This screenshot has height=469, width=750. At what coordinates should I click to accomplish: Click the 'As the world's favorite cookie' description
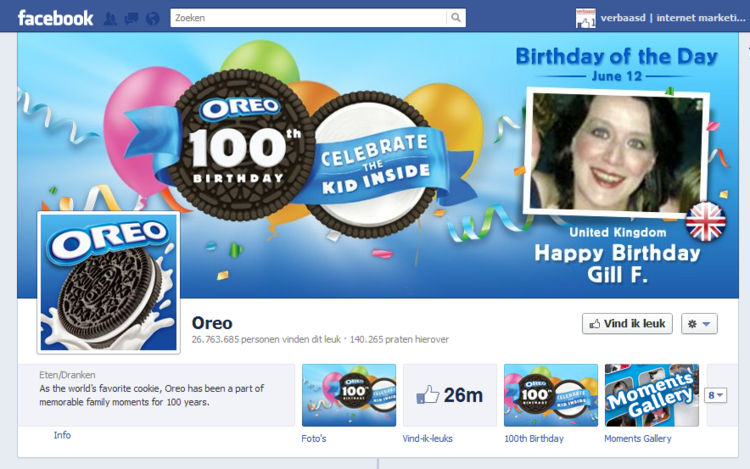click(x=151, y=395)
